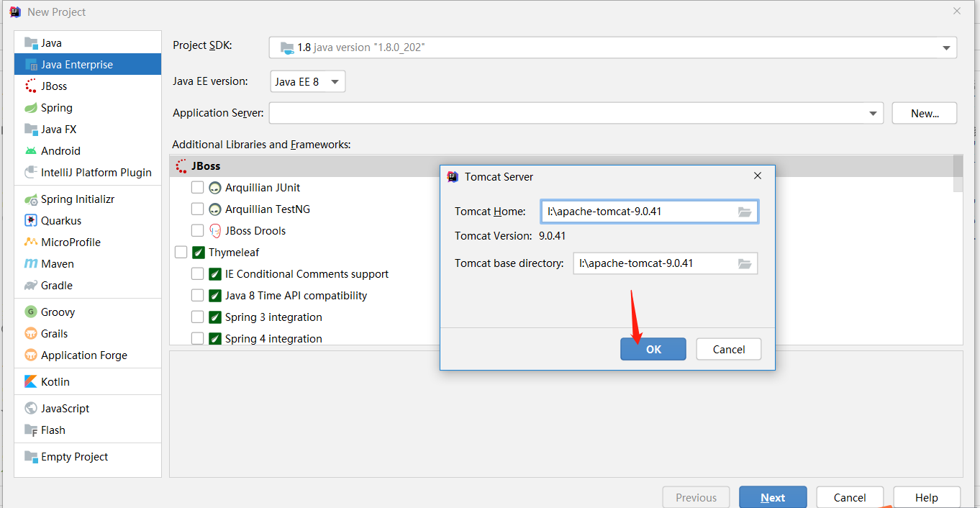This screenshot has height=508, width=980.
Task: Choose the Spring Initializr icon
Action: (x=31, y=199)
